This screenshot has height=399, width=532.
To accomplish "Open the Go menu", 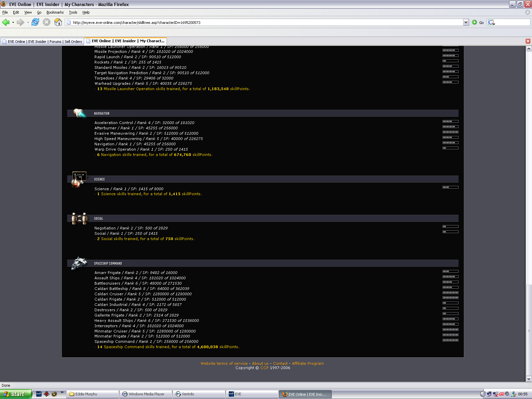I will 39,12.
